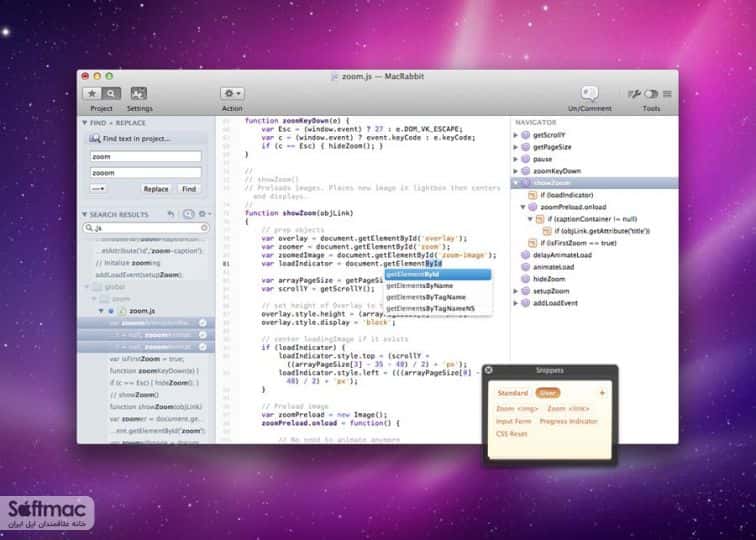Click the 'Zoom <link>' snippet
Image resolution: width=756 pixels, height=540 pixels.
tap(568, 409)
